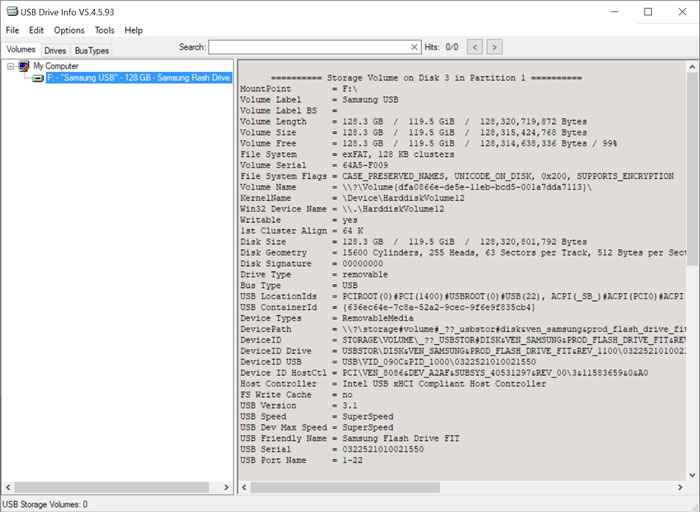Switch to the BusTypes tab
This screenshot has height=512, width=700.
click(92, 50)
